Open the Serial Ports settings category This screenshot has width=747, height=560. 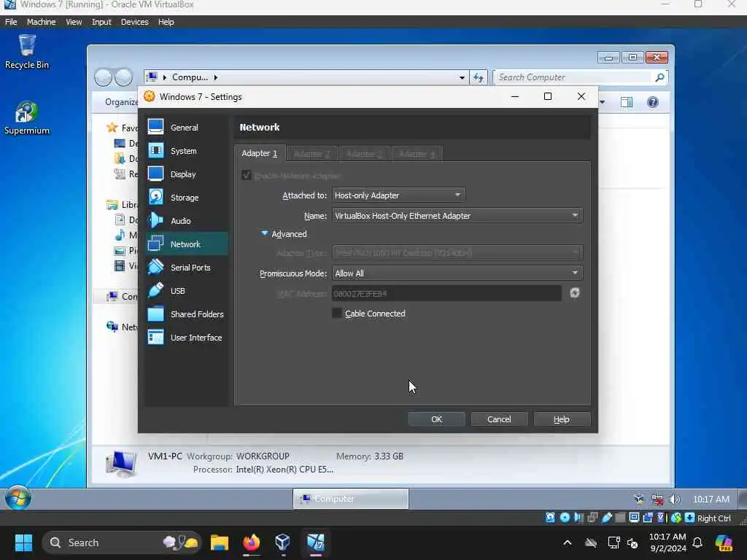click(x=186, y=267)
